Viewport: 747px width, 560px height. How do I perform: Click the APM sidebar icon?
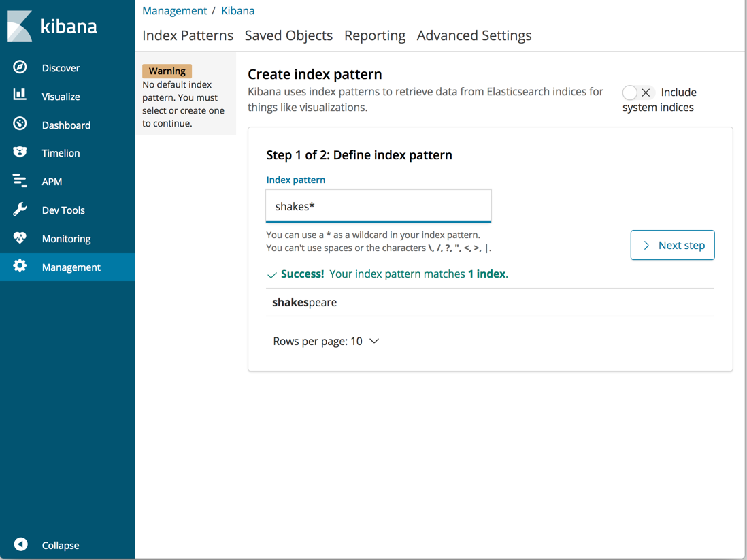[x=20, y=181]
